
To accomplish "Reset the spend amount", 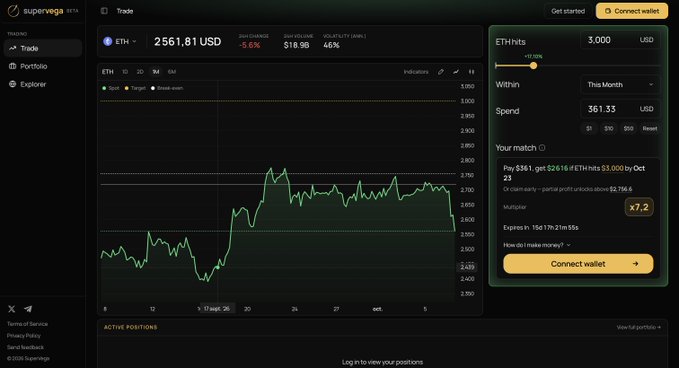I will tap(650, 129).
